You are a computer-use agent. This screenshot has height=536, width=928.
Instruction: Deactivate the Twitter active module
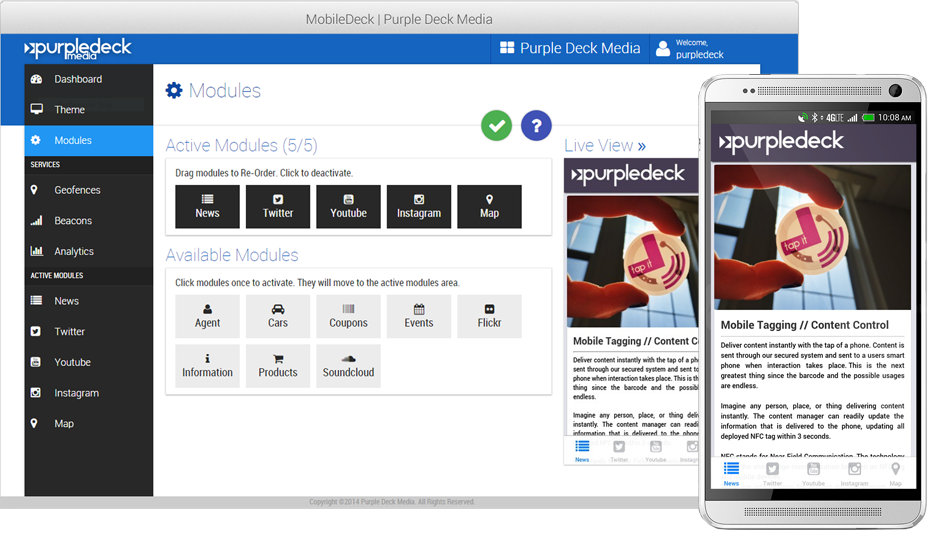[x=278, y=206]
